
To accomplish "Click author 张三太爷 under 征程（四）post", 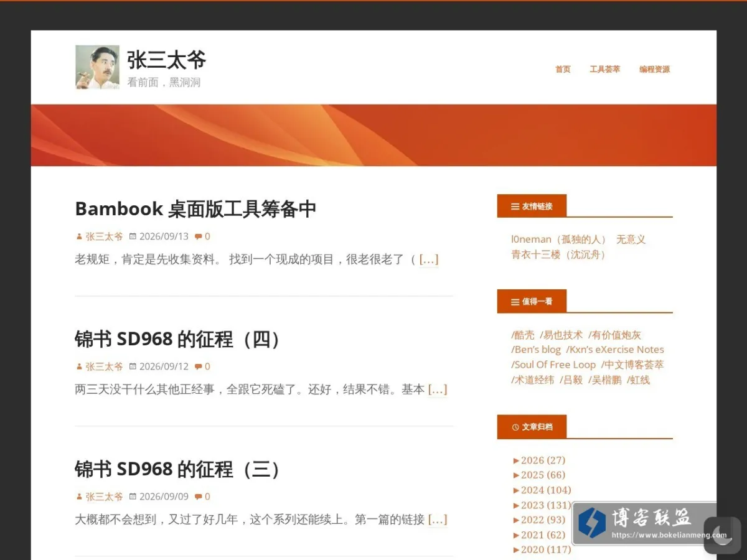I will (x=104, y=366).
